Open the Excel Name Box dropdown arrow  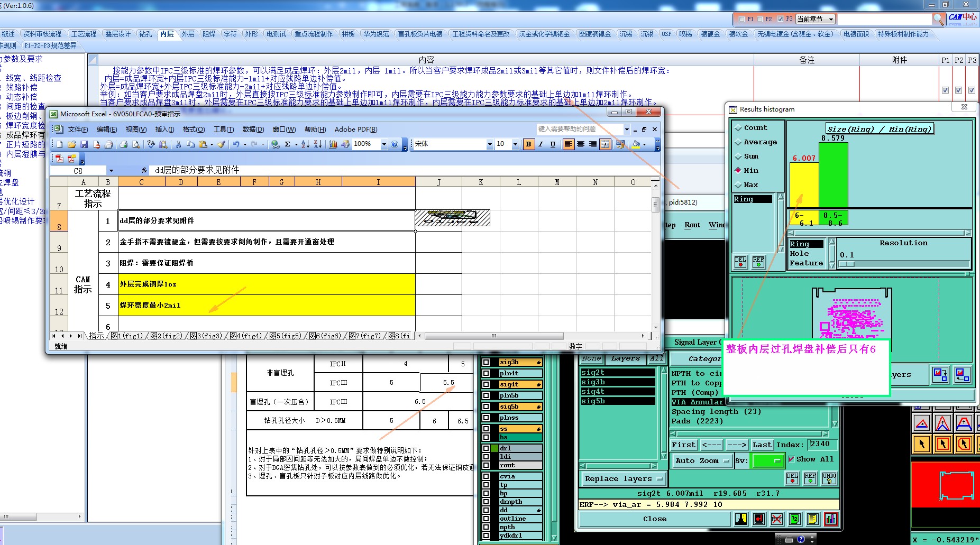point(111,170)
